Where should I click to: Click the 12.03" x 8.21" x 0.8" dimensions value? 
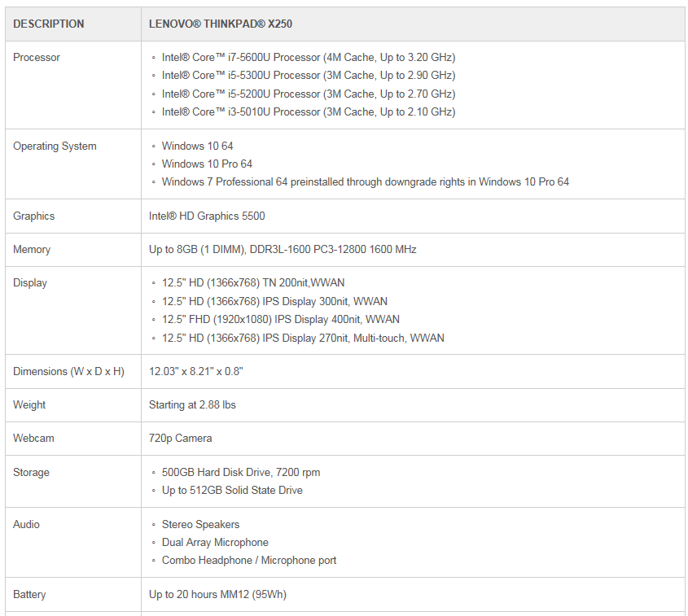195,371
